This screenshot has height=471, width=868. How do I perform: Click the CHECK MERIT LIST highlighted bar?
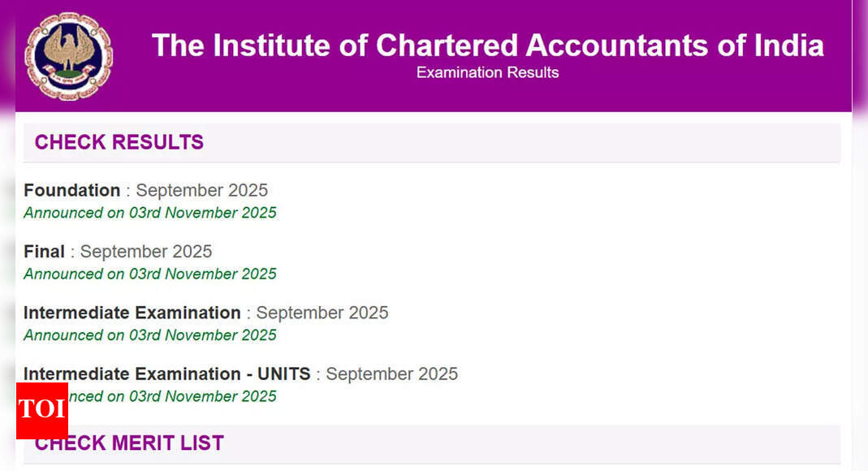point(430,443)
